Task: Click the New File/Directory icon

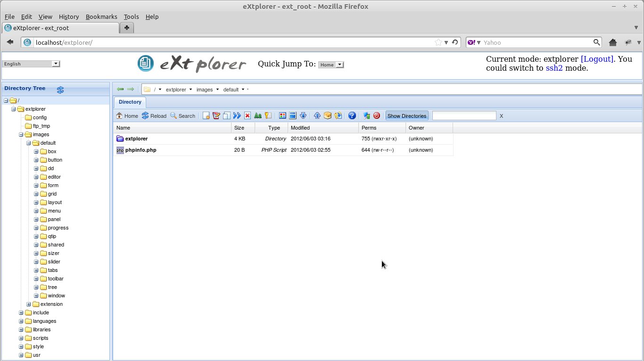Action: coord(206,116)
